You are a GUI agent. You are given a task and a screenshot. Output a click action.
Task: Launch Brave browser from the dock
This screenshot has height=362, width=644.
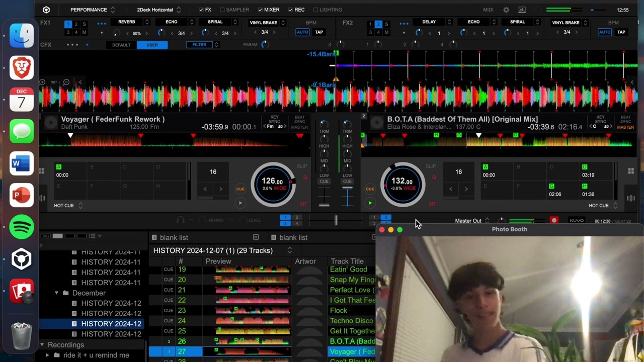(x=22, y=68)
